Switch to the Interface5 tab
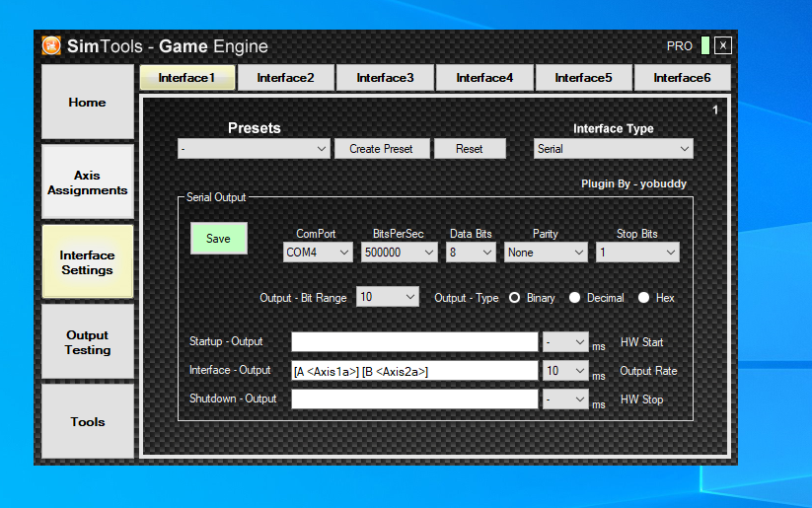Viewport: 812px width, 508px height. click(584, 78)
